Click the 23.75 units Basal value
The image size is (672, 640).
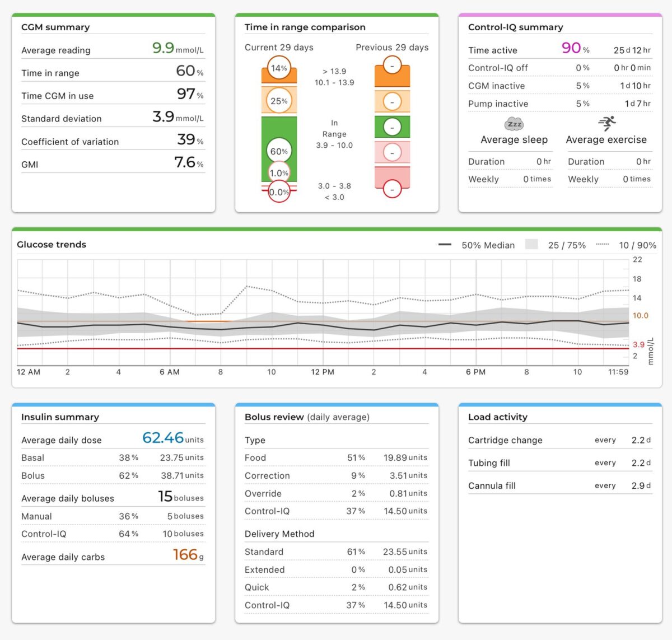(182, 457)
